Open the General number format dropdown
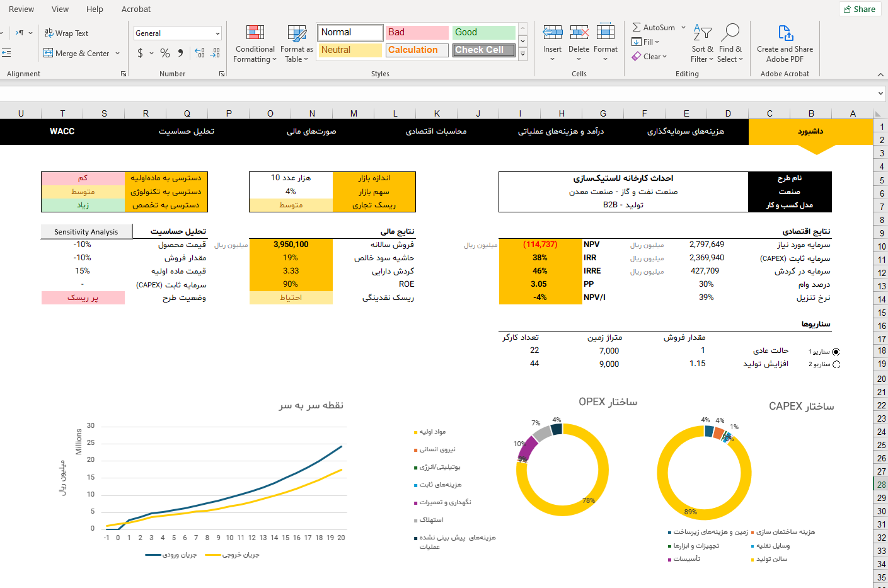Viewport: 888px width, 588px height. point(217,33)
